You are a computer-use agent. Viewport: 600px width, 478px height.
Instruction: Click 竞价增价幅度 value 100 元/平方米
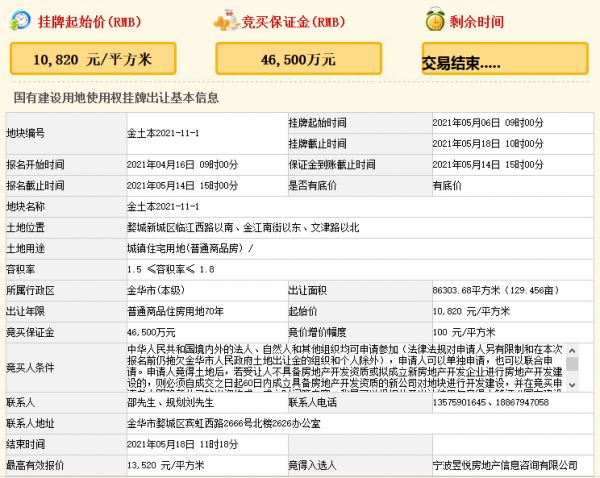[x=464, y=332]
